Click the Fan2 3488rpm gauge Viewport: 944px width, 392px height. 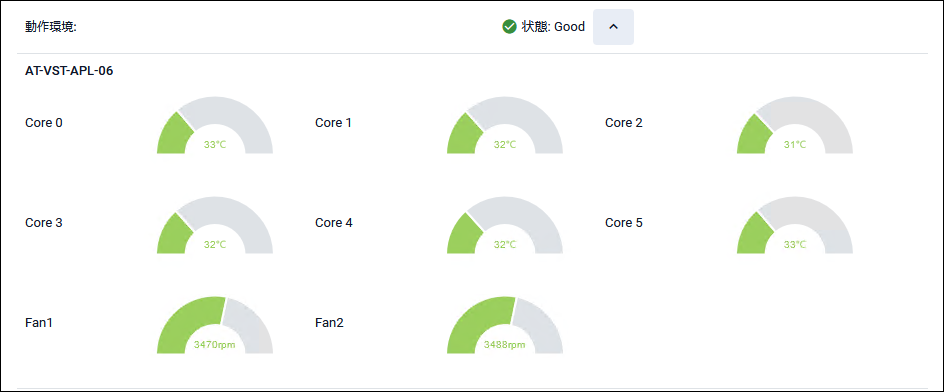point(505,325)
